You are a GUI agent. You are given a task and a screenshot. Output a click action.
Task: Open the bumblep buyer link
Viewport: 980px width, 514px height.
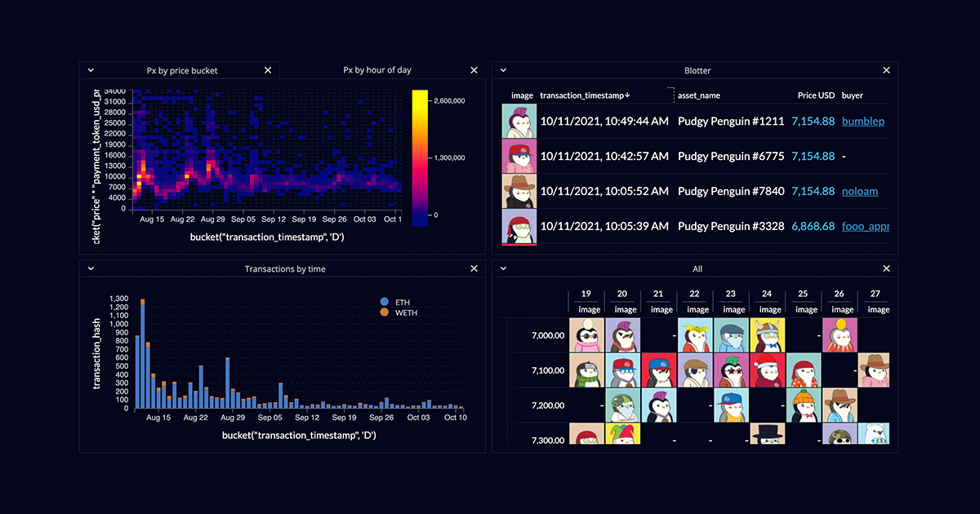[x=863, y=121]
